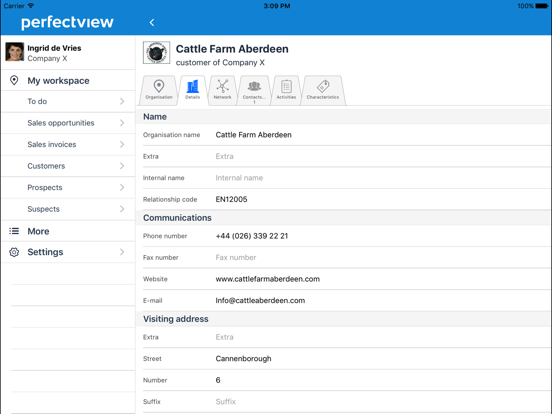Switch to the Network tab
The height and width of the screenshot is (414, 552).
[x=222, y=90]
